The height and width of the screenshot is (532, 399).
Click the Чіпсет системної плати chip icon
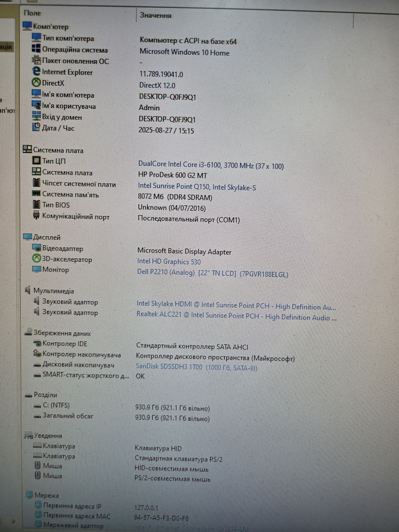point(36,183)
